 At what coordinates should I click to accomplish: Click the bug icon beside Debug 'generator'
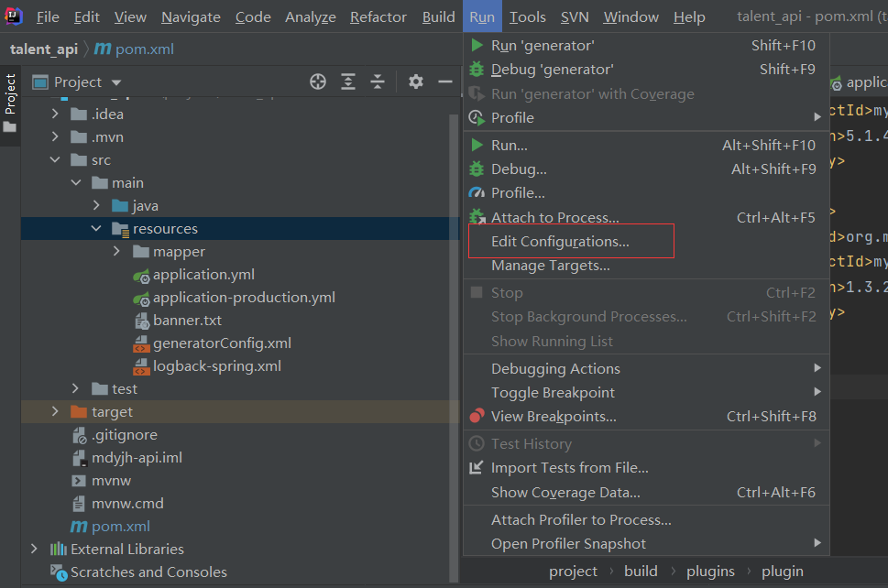[x=477, y=69]
